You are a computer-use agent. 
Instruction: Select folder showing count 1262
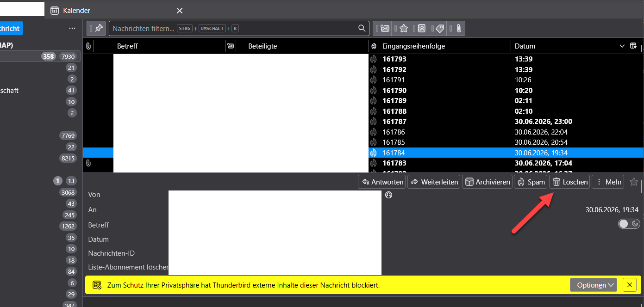pos(40,226)
